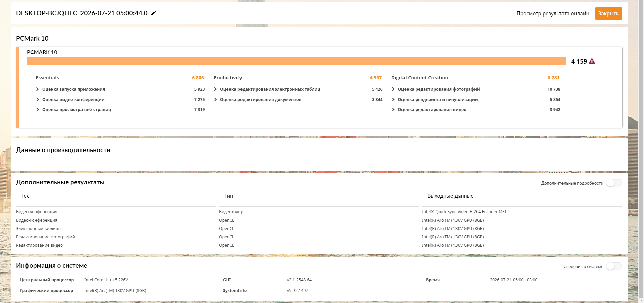Click the overall score 4 159

[579, 61]
